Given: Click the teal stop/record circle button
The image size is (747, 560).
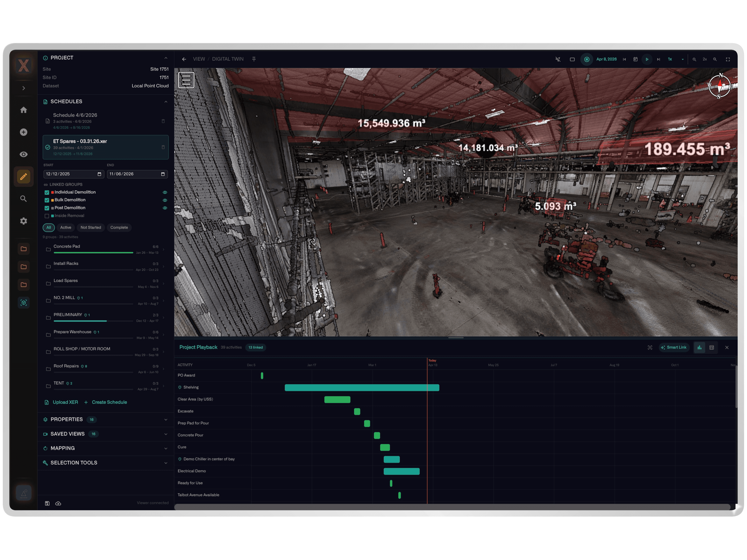Looking at the screenshot, I should click(587, 59).
